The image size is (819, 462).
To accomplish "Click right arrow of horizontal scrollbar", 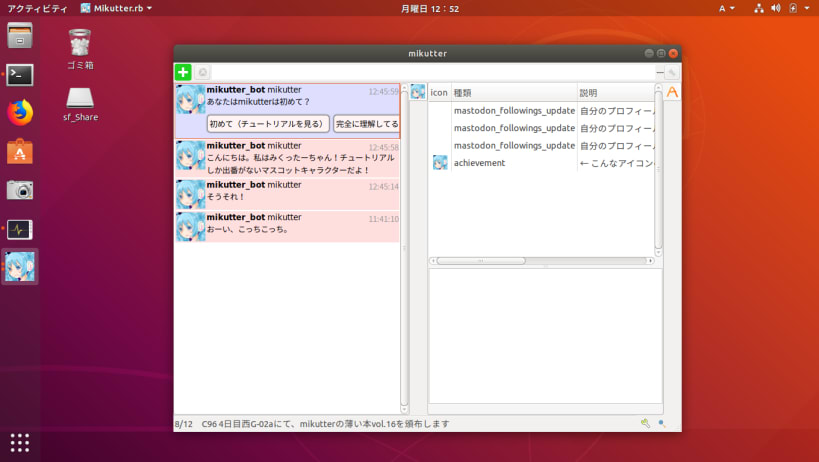I will [x=650, y=260].
